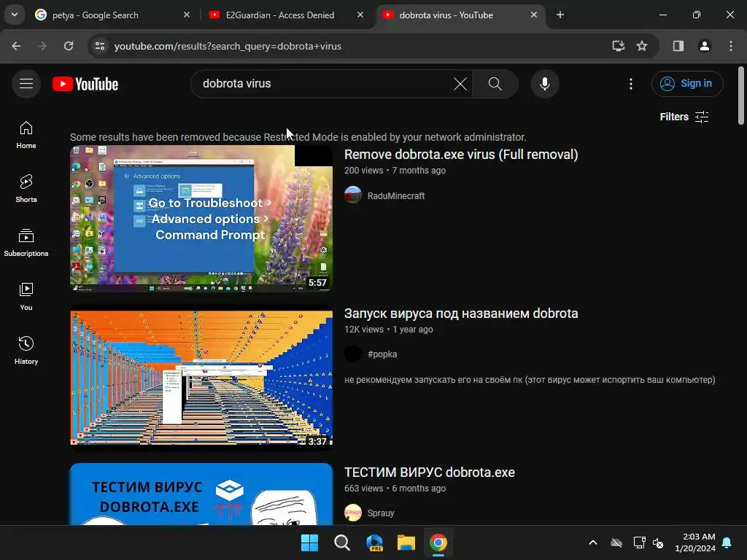Open Remove dobrota.exe virus video thumbnail
This screenshot has height=560, width=747.
coord(201,219)
